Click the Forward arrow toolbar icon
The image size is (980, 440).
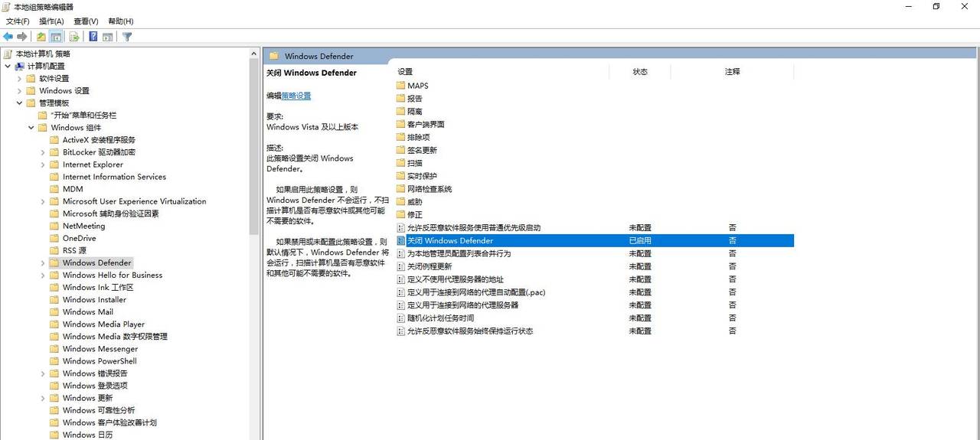(22, 37)
